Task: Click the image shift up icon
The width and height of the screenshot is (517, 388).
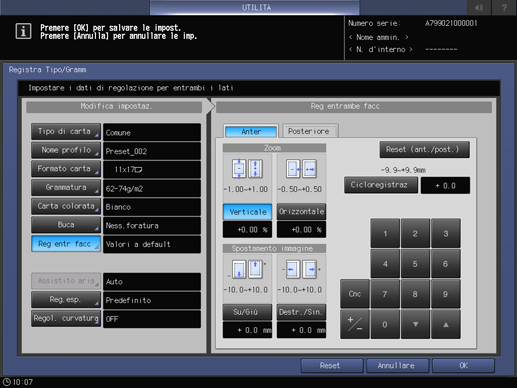Action: click(255, 269)
